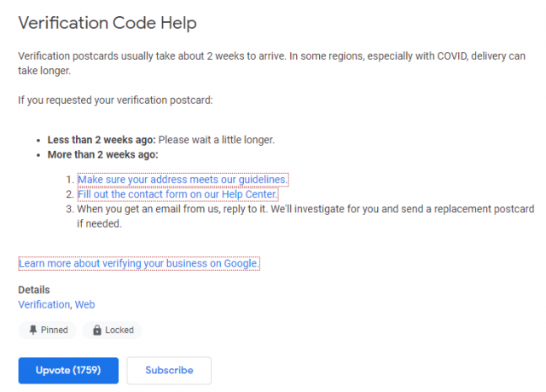546x392 pixels.
Task: Click the "Pinned" label text
Action: (x=54, y=330)
